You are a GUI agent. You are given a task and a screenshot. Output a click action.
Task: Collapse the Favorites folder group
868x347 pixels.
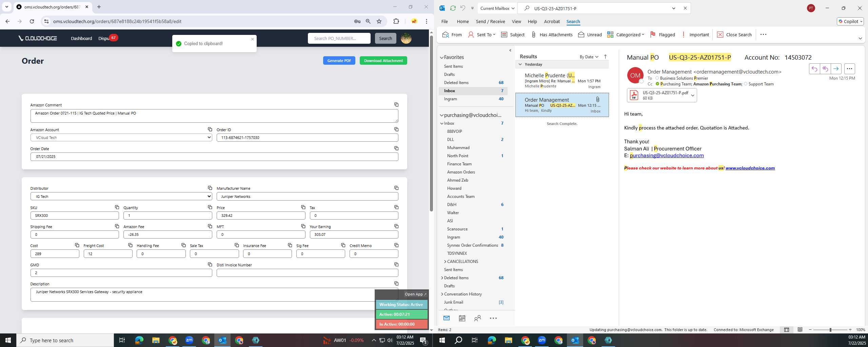click(x=442, y=58)
